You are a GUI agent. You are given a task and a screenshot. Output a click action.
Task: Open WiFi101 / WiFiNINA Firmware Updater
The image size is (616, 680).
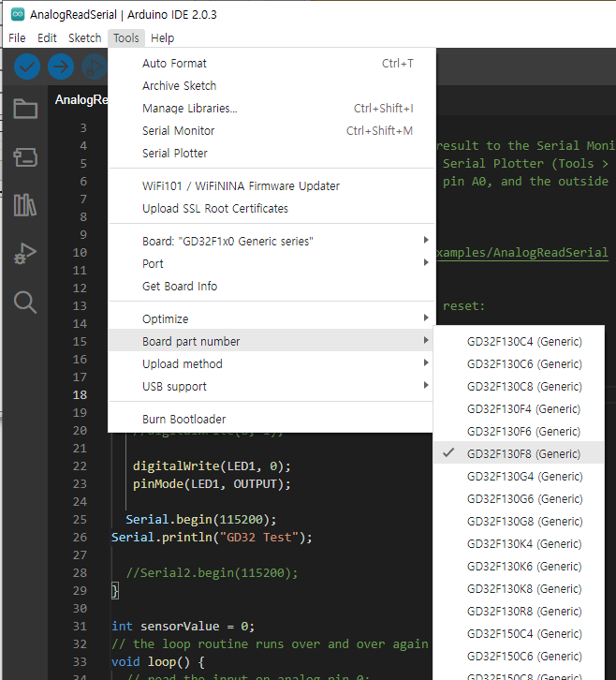271,186
